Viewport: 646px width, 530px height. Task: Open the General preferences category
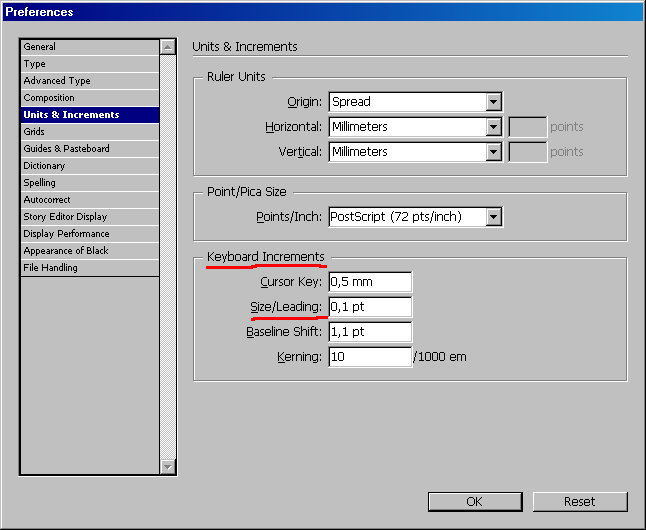click(x=90, y=47)
